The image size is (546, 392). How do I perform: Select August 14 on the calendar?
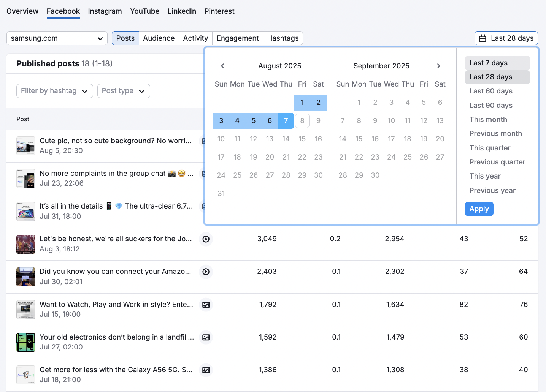click(x=286, y=139)
